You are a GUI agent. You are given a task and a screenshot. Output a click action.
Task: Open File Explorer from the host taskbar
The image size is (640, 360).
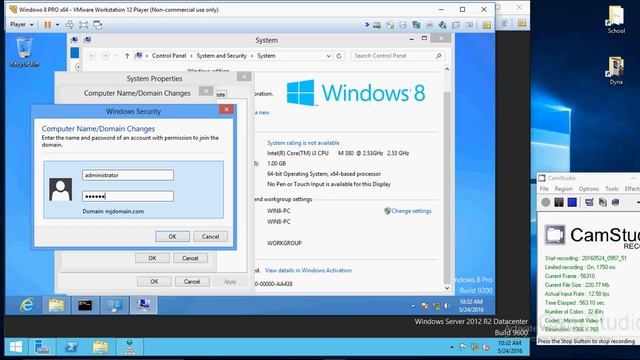point(100,347)
